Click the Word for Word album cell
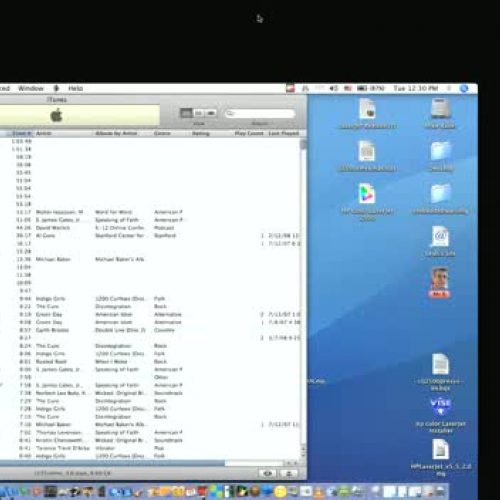The width and height of the screenshot is (500, 500). pos(114,212)
